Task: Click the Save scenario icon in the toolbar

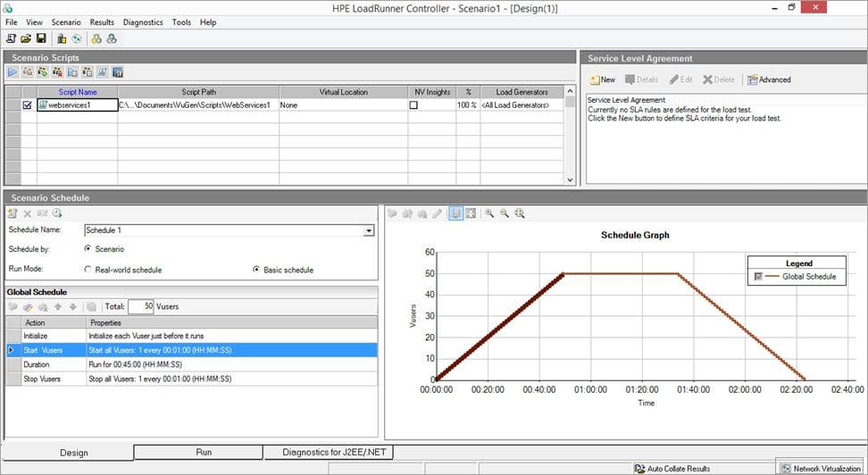Action: click(41, 38)
